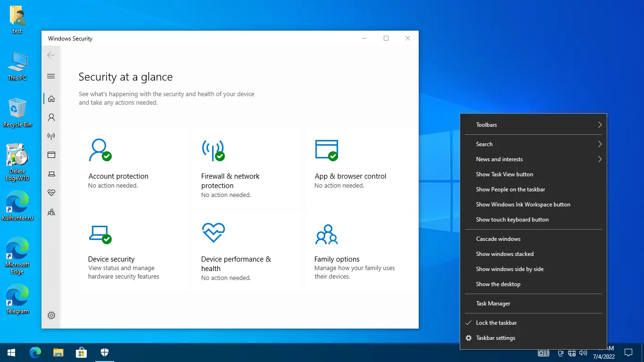This screenshot has height=362, width=644.
Task: Select Show windows stacked
Action: pos(533,254)
